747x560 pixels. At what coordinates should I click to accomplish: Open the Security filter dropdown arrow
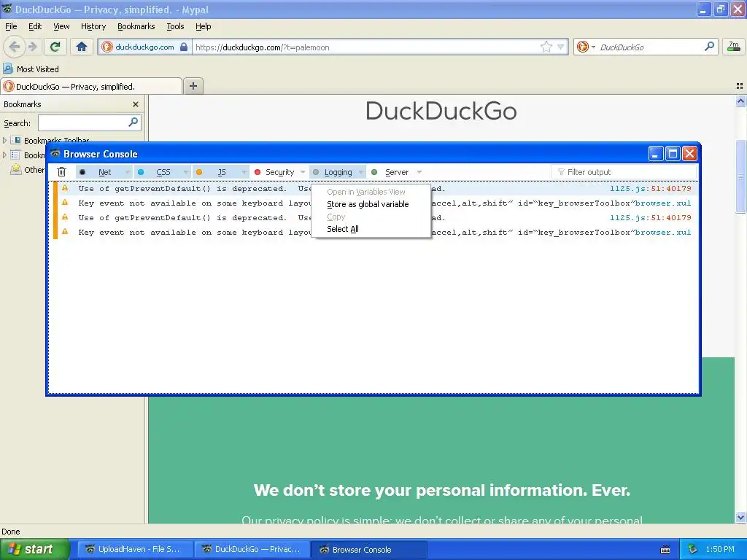click(x=303, y=172)
